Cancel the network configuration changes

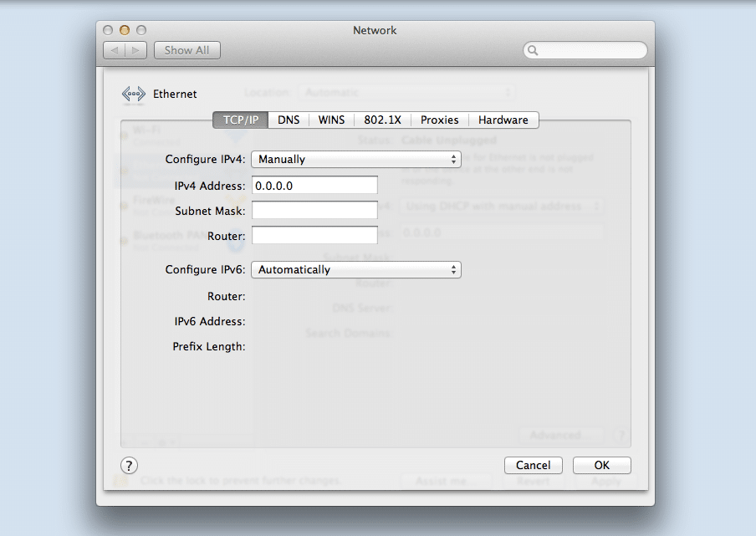click(533, 465)
